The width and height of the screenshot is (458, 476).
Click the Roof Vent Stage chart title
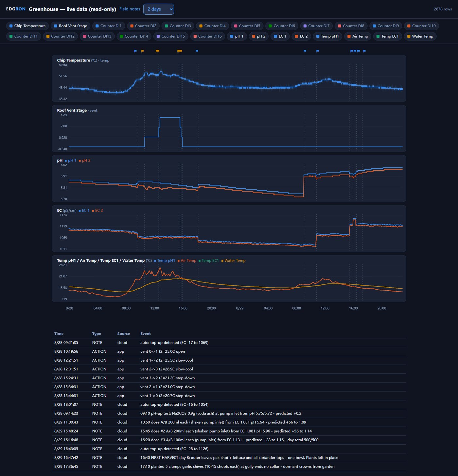tap(72, 110)
